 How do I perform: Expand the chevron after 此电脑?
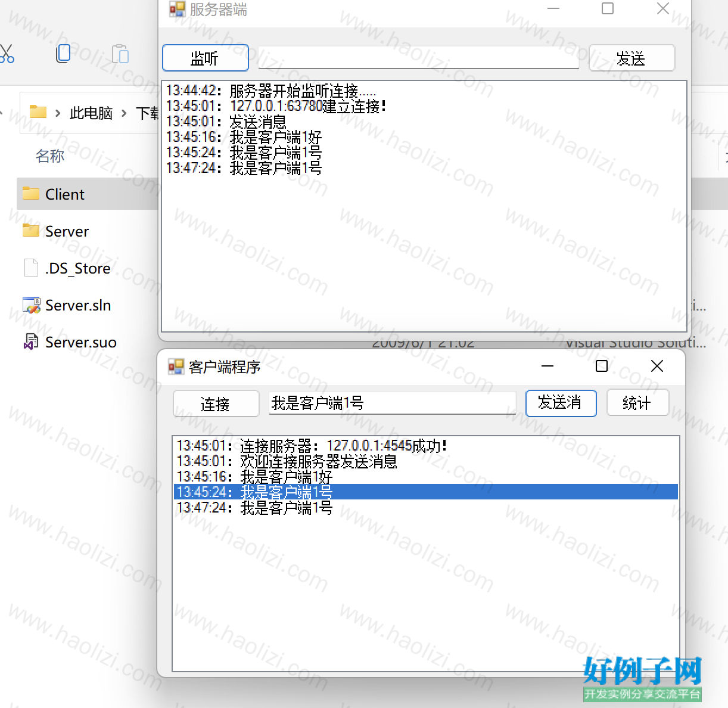click(x=124, y=113)
